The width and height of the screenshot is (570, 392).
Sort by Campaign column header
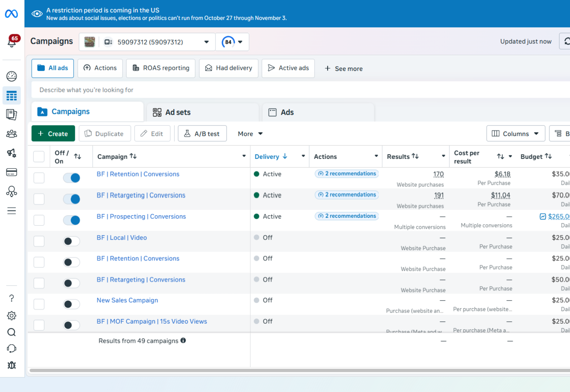(x=117, y=156)
